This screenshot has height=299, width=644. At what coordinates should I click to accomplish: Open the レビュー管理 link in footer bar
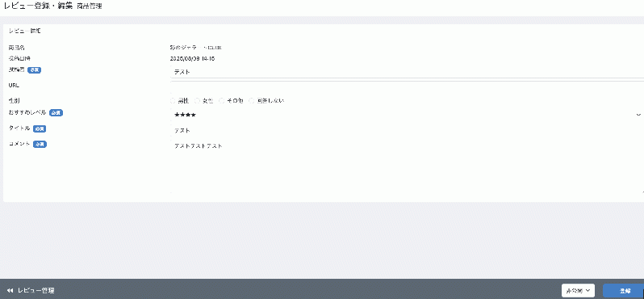click(x=36, y=290)
